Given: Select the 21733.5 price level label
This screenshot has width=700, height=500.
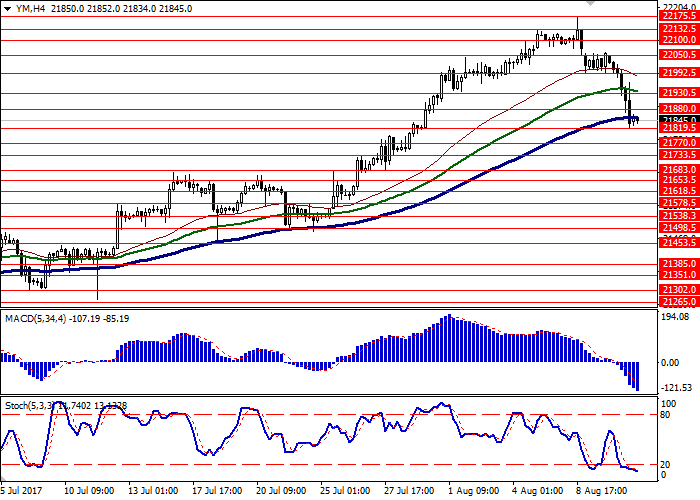Looking at the screenshot, I should coord(679,154).
